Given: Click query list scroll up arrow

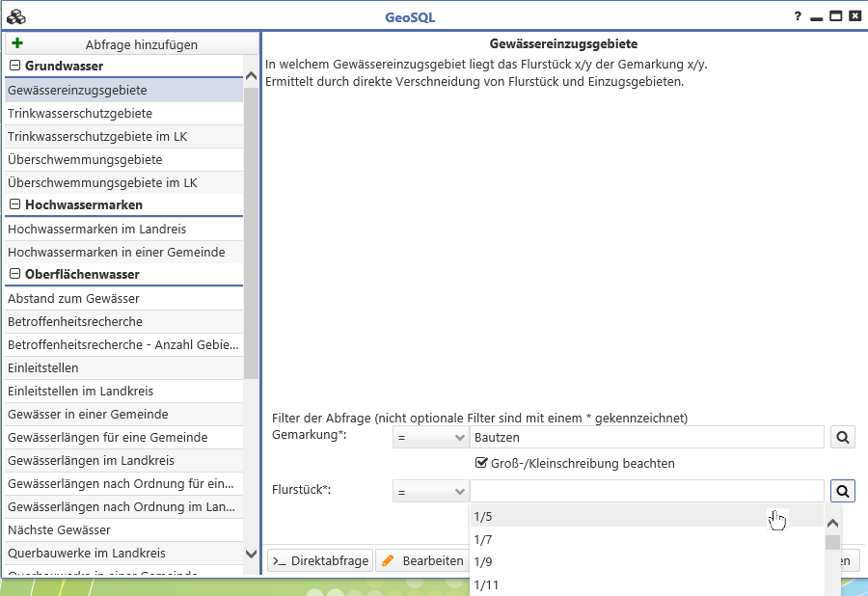Looking at the screenshot, I should (x=251, y=76).
